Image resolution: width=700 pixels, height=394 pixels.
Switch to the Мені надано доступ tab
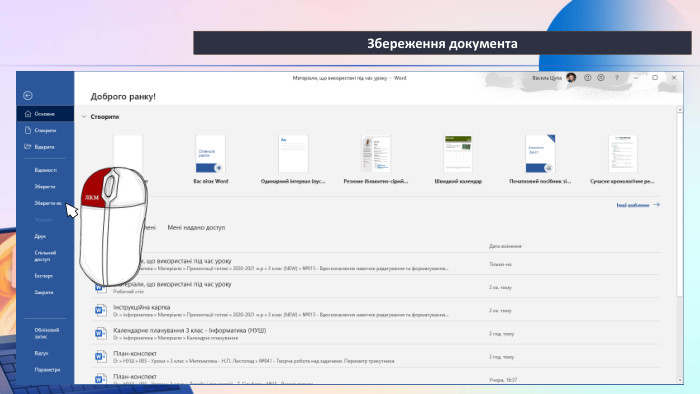(x=196, y=227)
